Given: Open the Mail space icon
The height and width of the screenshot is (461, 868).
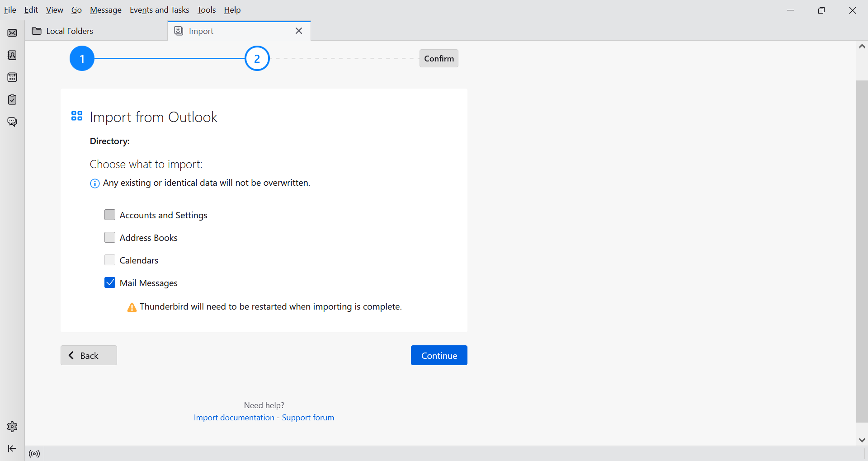Looking at the screenshot, I should point(12,33).
